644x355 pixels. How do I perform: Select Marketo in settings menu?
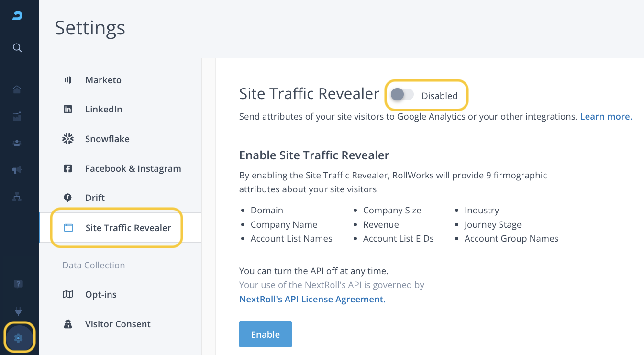[103, 80]
